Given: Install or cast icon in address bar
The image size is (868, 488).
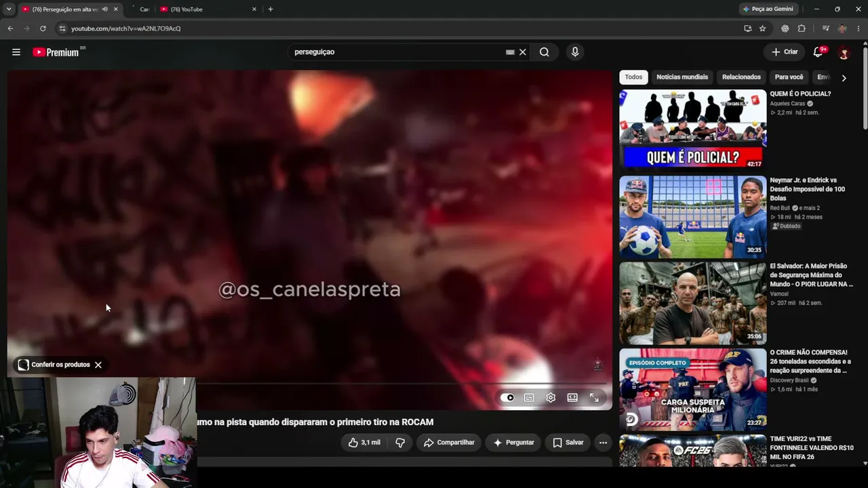Looking at the screenshot, I should 747,28.
